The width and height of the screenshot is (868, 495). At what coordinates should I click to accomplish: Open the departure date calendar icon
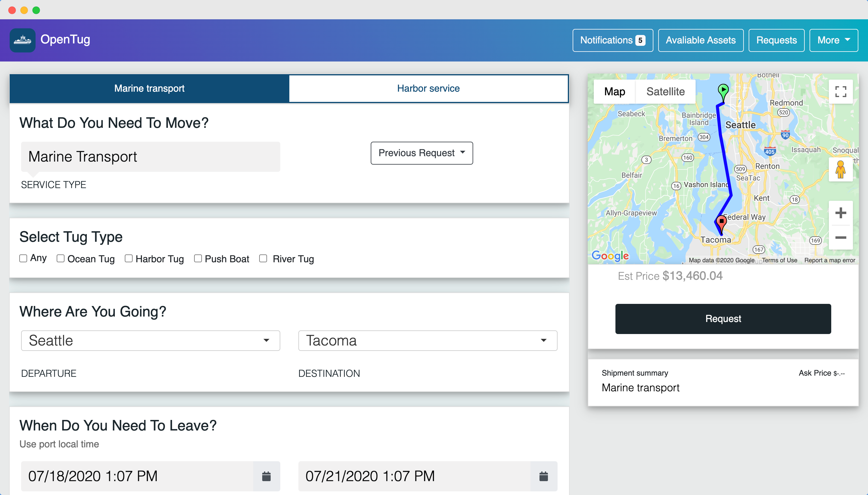click(x=266, y=476)
